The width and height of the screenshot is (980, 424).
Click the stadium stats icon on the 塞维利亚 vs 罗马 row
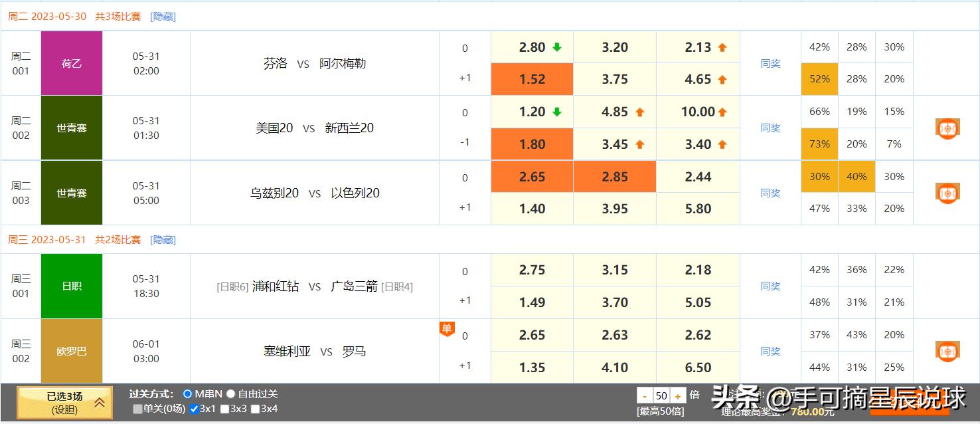tap(947, 351)
